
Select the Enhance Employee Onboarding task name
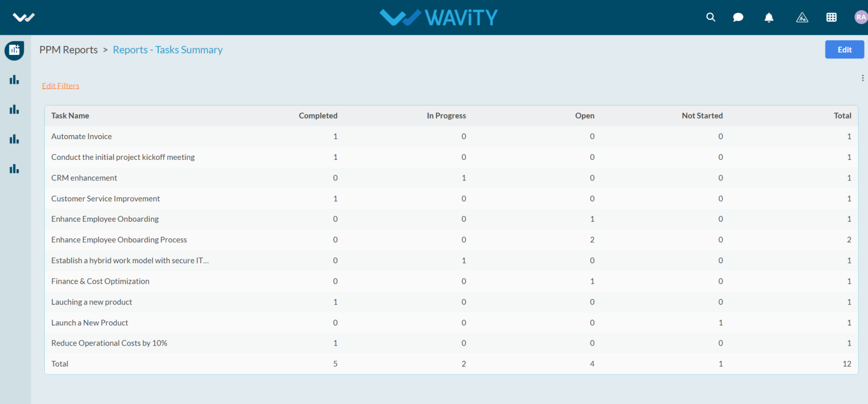(x=105, y=219)
